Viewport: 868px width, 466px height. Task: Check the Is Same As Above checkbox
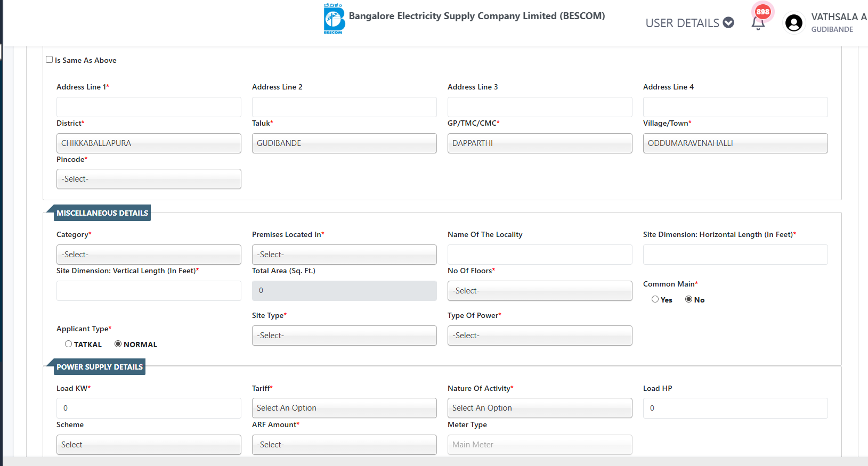tap(50, 60)
